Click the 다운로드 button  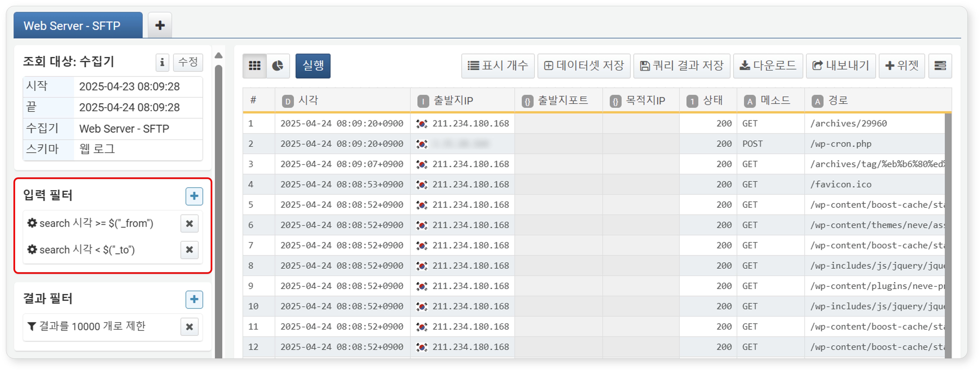[x=768, y=66]
